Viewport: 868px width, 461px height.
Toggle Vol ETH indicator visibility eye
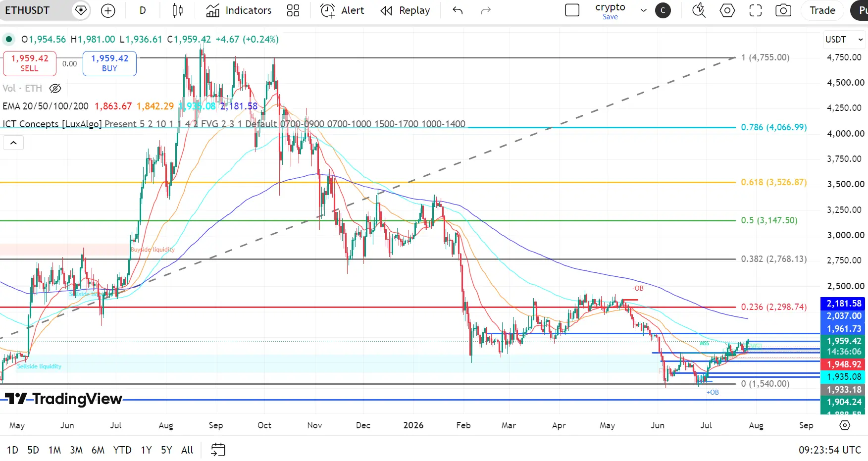pyautogui.click(x=55, y=88)
